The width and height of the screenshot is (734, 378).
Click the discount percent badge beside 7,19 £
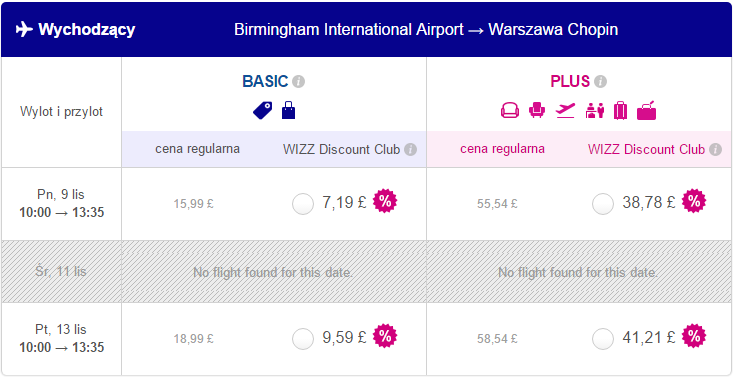tap(385, 202)
